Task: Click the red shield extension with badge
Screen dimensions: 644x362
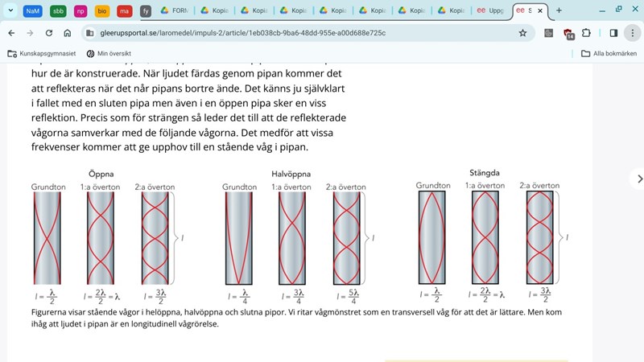Action: tap(568, 33)
